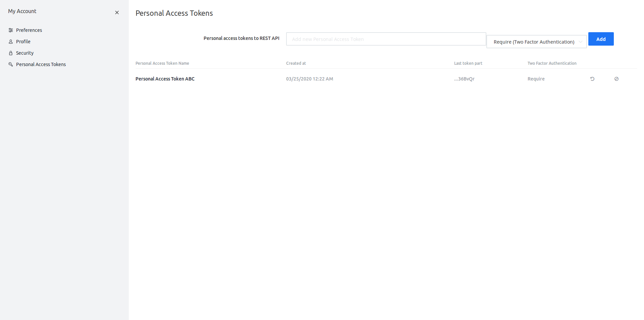Click the My Account heading
This screenshot has height=320, width=644.
[22, 11]
